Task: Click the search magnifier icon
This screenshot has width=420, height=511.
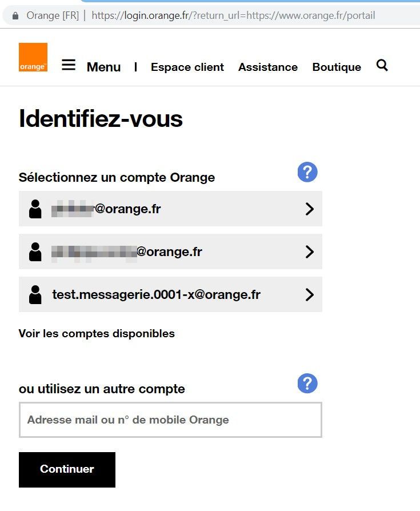Action: 382,66
